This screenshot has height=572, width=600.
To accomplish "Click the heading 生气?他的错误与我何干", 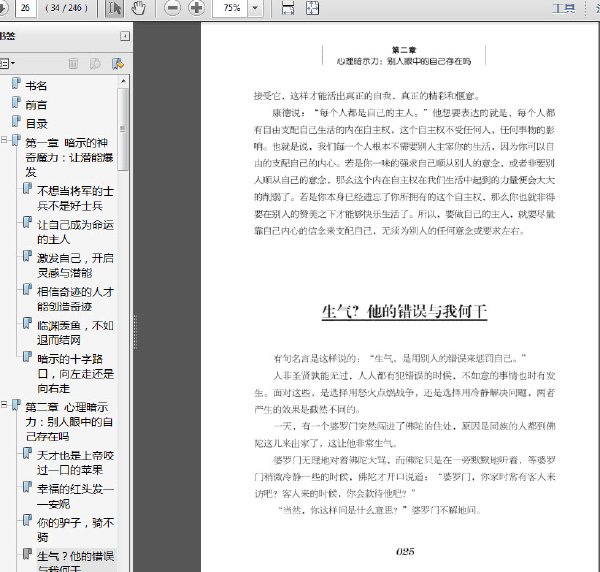I will 404,311.
